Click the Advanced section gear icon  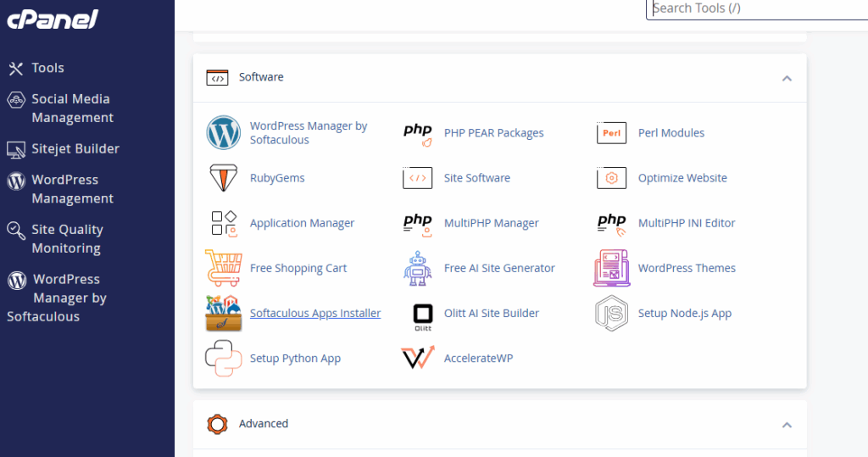click(217, 424)
